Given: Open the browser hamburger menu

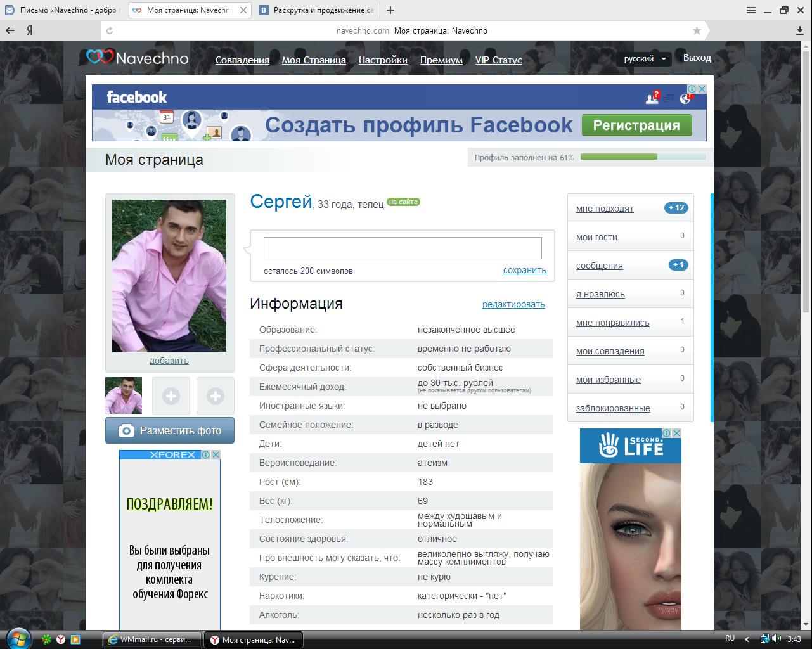Looking at the screenshot, I should coord(751,10).
